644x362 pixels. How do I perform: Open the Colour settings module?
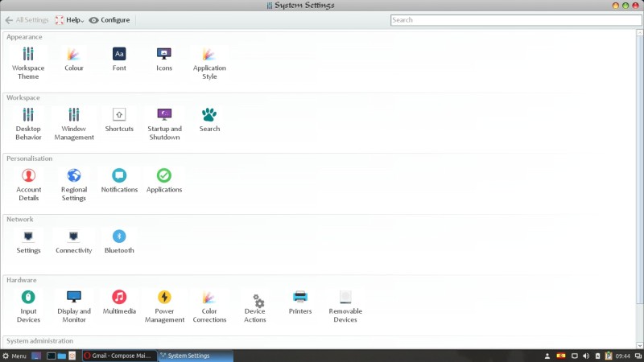click(x=73, y=59)
